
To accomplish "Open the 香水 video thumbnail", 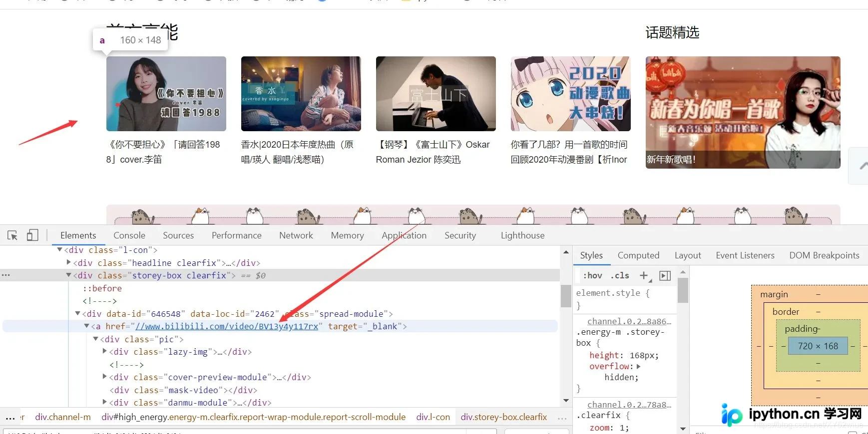I will [301, 94].
